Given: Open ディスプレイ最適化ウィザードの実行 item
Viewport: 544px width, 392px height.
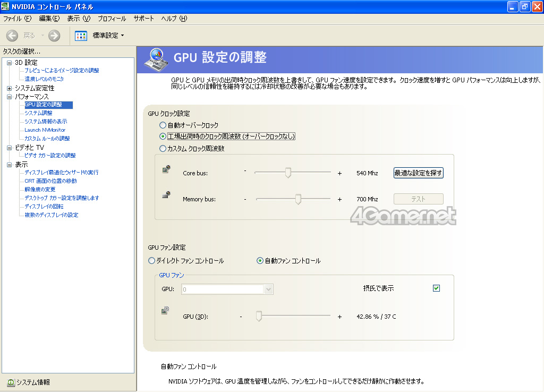Looking at the screenshot, I should click(62, 173).
